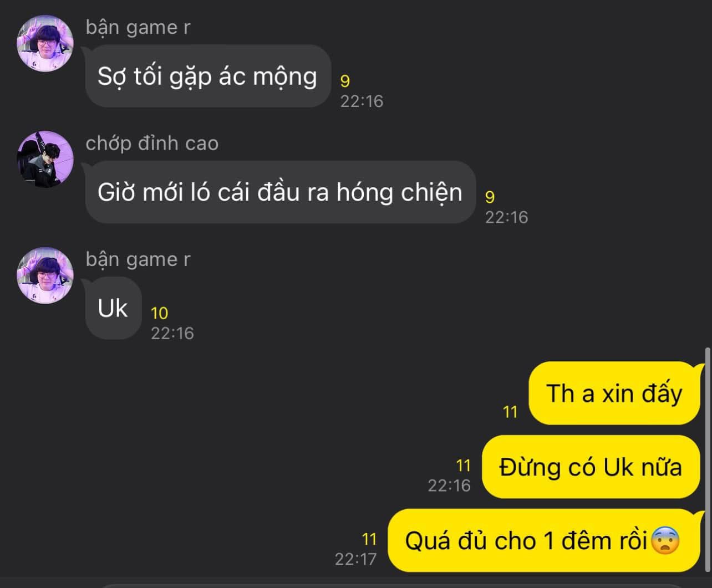The width and height of the screenshot is (712, 588).
Task: Click sender name 'bận game r' at top
Action: (138, 27)
